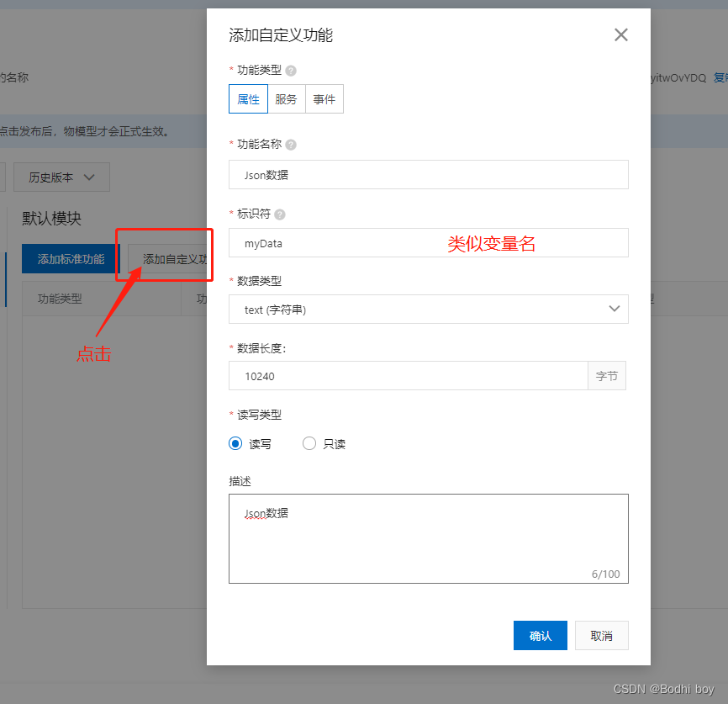Image resolution: width=728 pixels, height=704 pixels.
Task: Focus the 功能名称 field containing Json数据
Action: point(429,175)
